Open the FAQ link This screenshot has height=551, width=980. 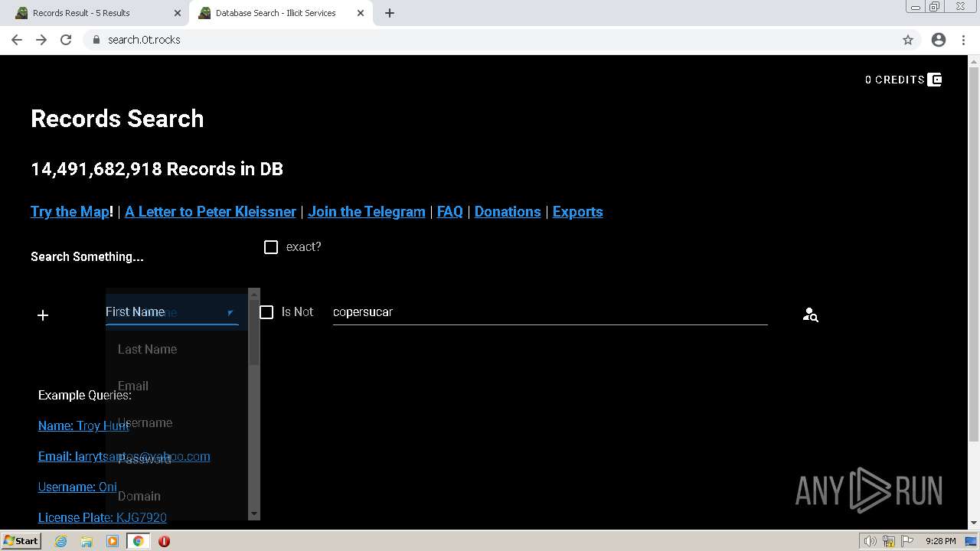[x=450, y=212]
